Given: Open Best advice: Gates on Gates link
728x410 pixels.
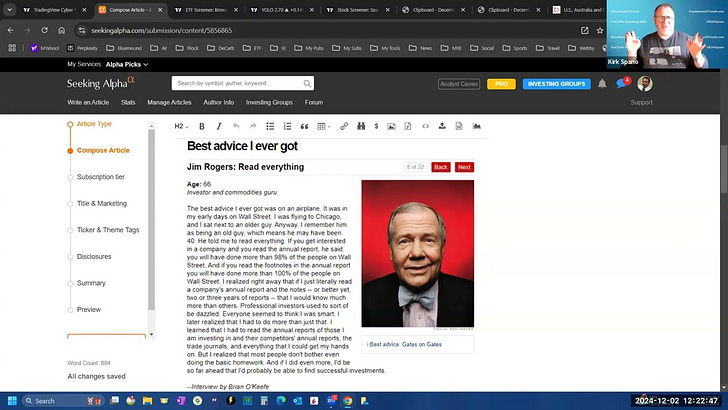Looking at the screenshot, I should click(x=404, y=345).
